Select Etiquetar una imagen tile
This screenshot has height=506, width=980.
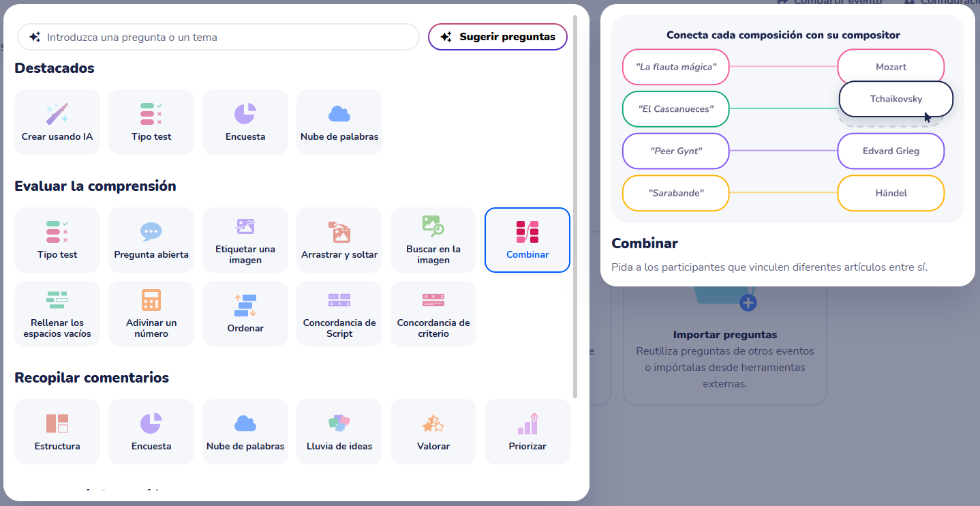(x=245, y=240)
